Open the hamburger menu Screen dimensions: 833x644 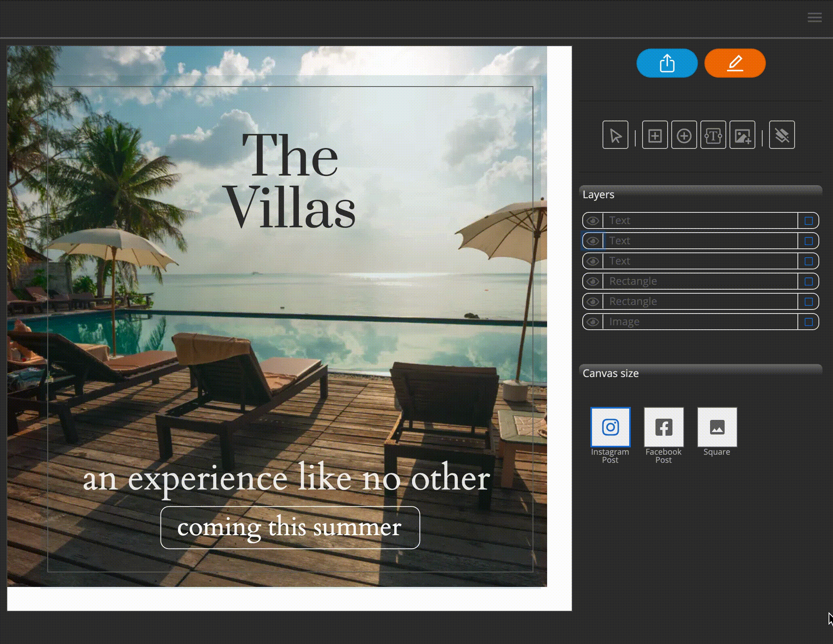[814, 17]
